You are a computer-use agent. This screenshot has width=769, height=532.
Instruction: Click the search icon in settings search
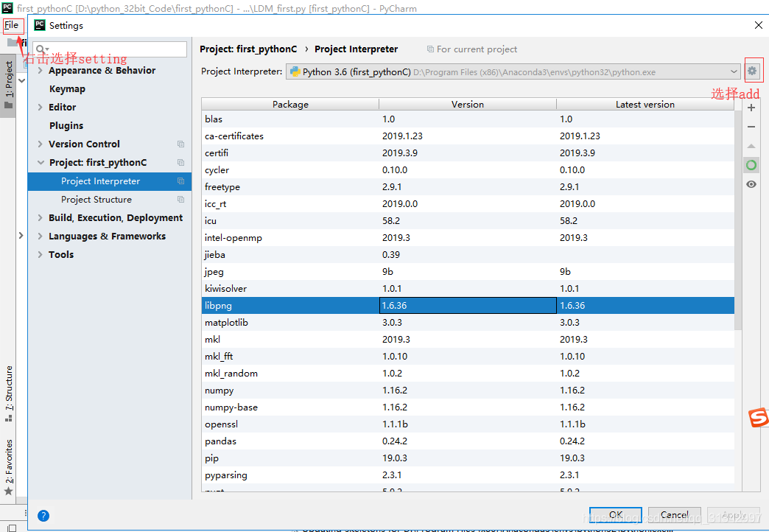(41, 49)
